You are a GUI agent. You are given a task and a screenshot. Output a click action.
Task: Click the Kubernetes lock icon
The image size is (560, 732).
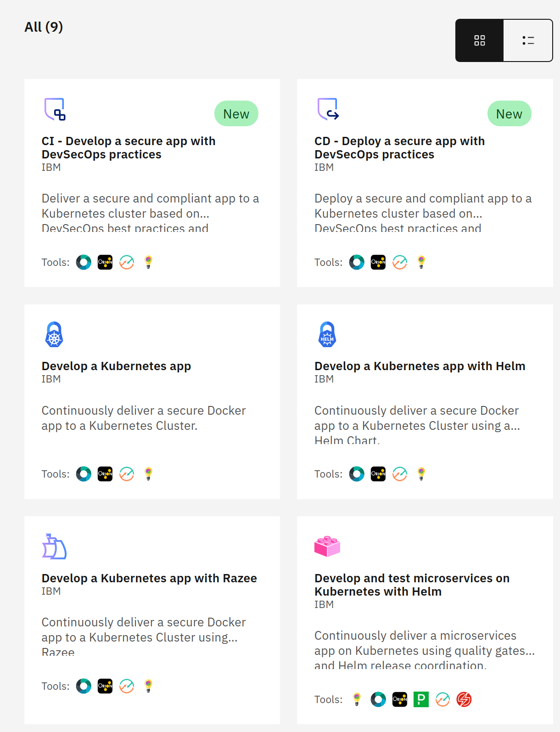click(x=54, y=334)
